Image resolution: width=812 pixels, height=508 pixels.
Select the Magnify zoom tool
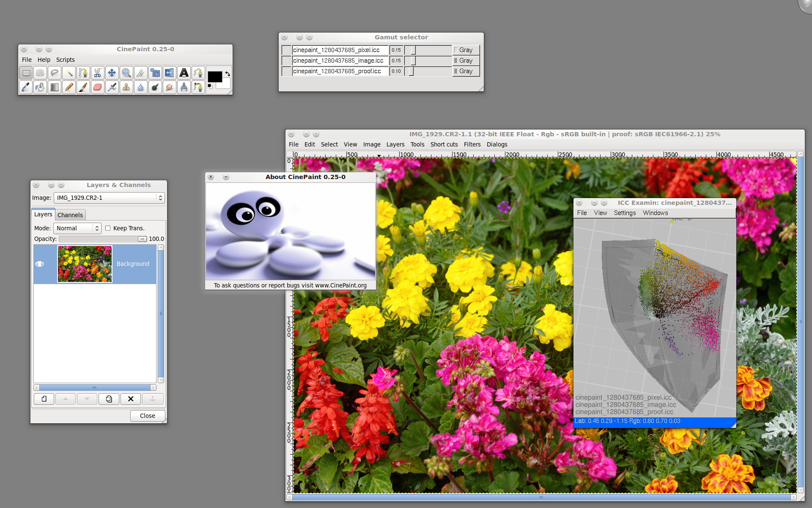(126, 73)
